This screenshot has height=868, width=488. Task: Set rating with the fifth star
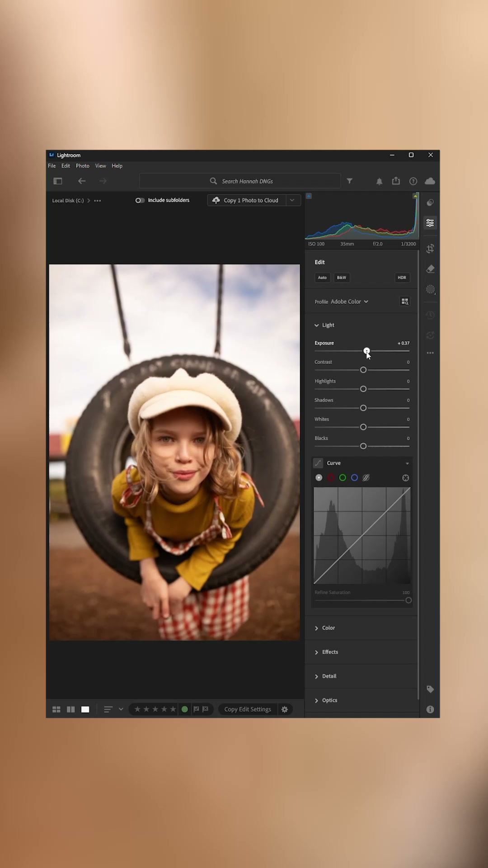tap(173, 710)
